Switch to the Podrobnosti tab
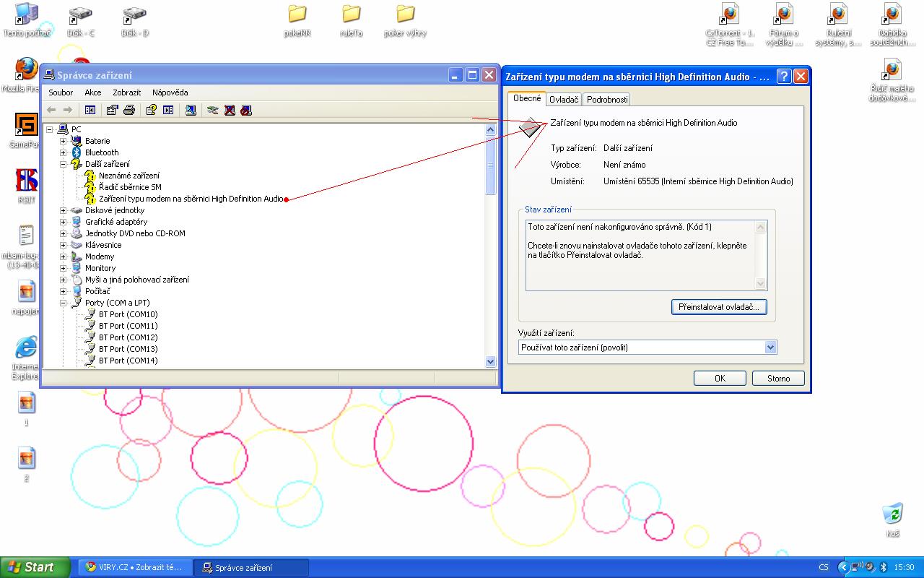Screen dimensions: 924x578 (x=607, y=100)
